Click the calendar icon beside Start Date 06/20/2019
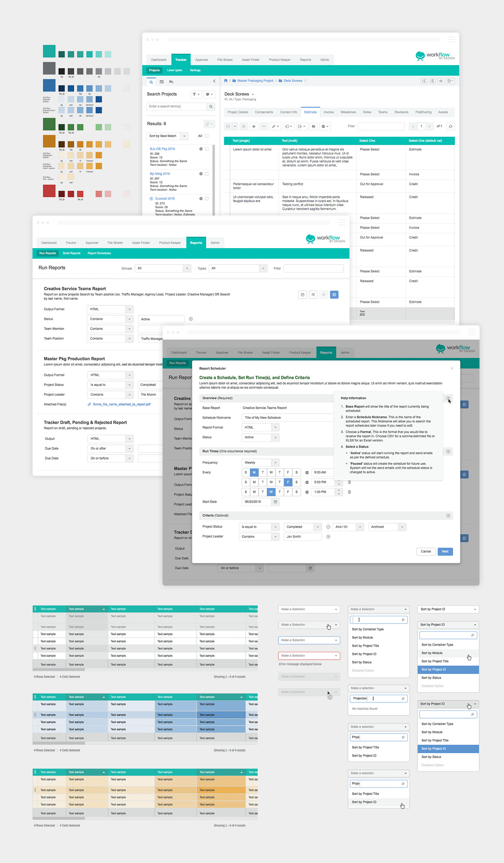Viewport: 504px width, 863px height. [x=275, y=502]
